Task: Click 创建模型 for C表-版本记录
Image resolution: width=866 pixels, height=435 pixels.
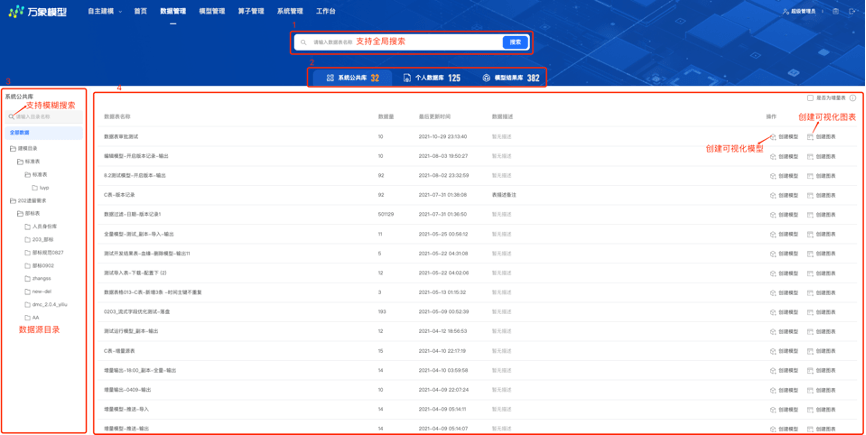Action: click(784, 195)
